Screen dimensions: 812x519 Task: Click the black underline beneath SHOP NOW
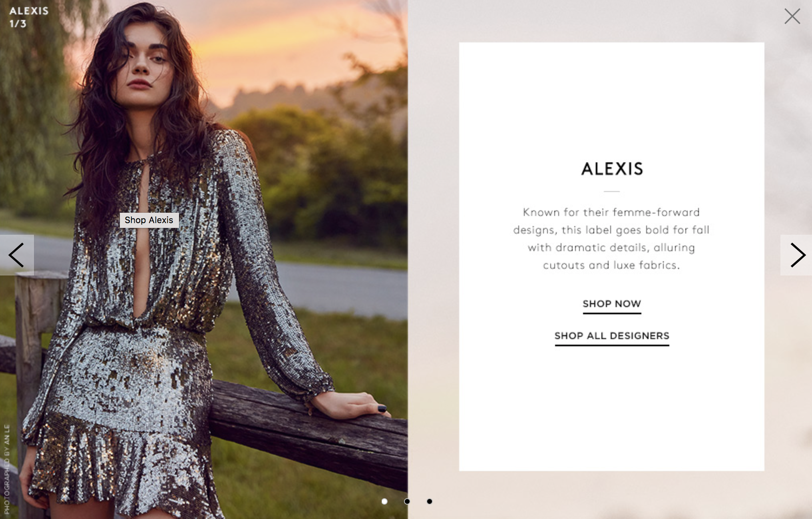point(612,313)
